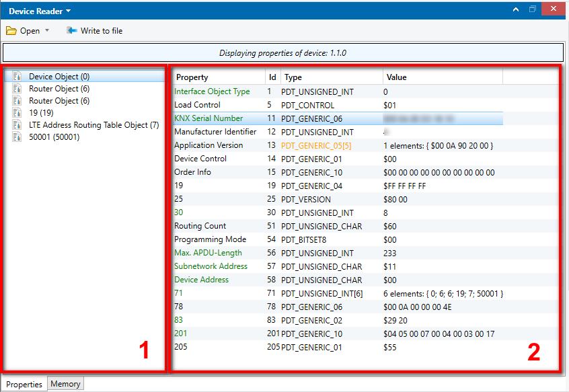This screenshot has height=392, width=569.
Task: Select the KNX Serial Number property
Action: pos(208,118)
